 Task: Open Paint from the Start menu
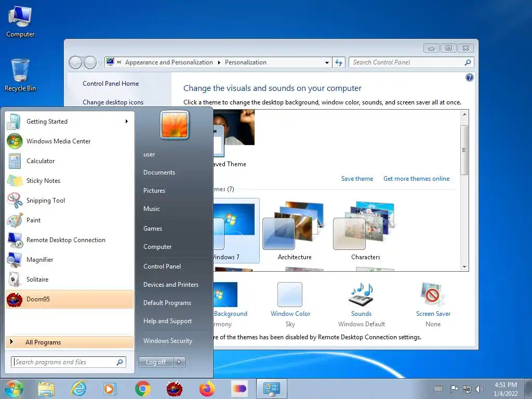(x=70, y=220)
